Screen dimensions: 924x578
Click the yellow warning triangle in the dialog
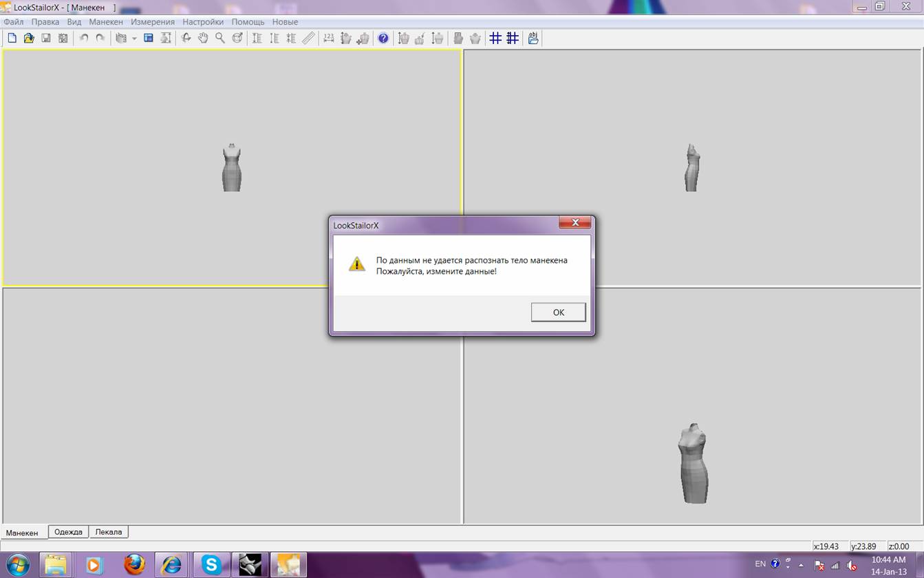tap(357, 264)
